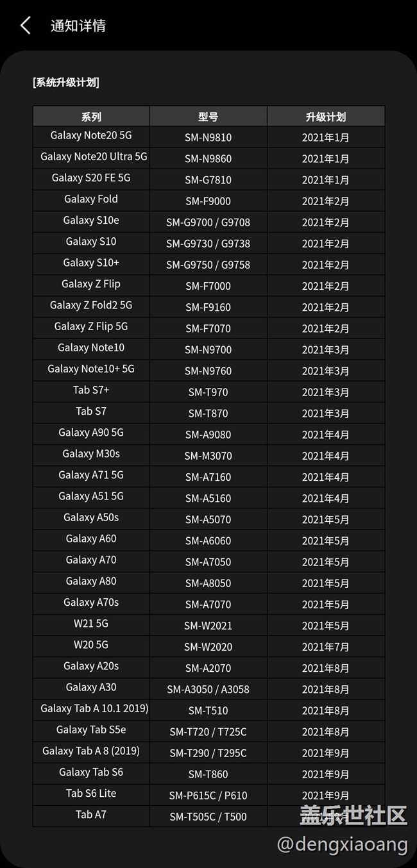Viewport: 417px width, 868px height.
Task: Select SM-P615C / P610 model cell
Action: [208, 796]
